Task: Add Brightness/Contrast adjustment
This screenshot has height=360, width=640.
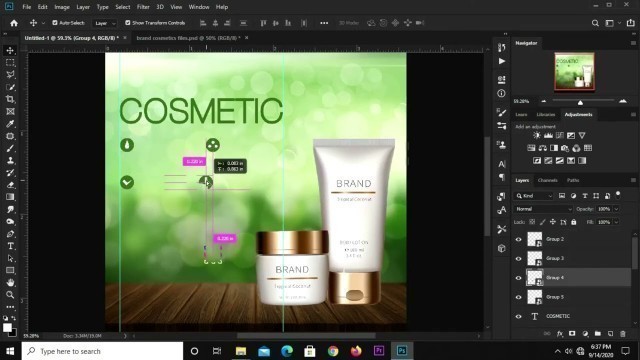Action: tap(537, 136)
